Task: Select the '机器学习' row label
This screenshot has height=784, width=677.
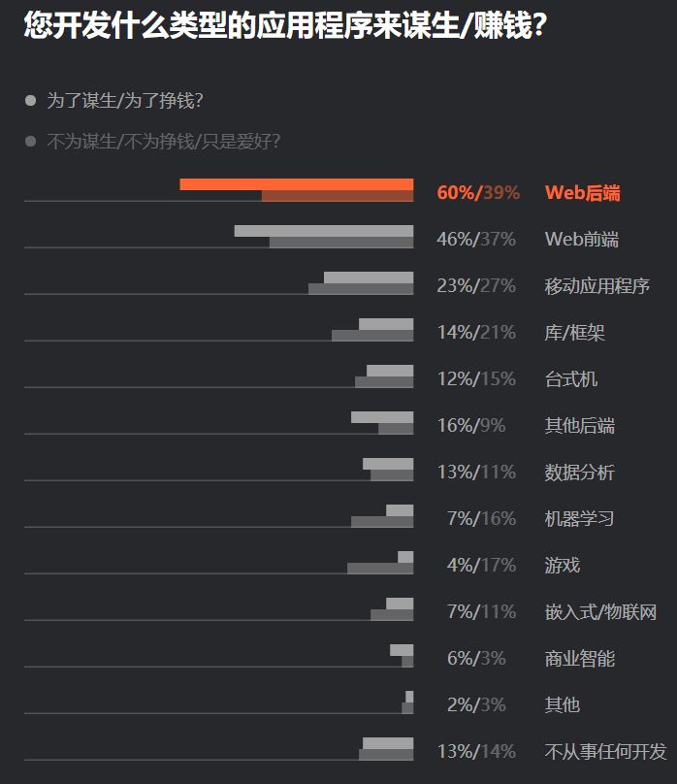Action: [x=579, y=518]
